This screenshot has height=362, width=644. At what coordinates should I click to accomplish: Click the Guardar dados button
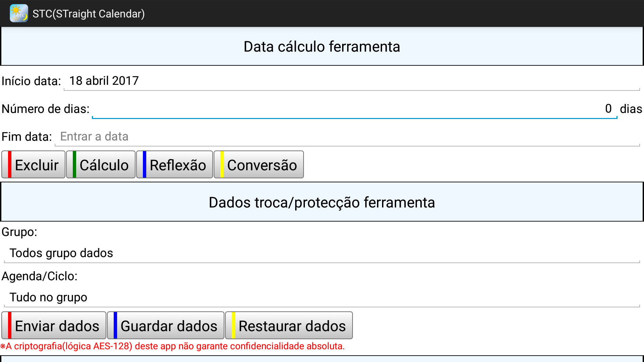pyautogui.click(x=166, y=326)
